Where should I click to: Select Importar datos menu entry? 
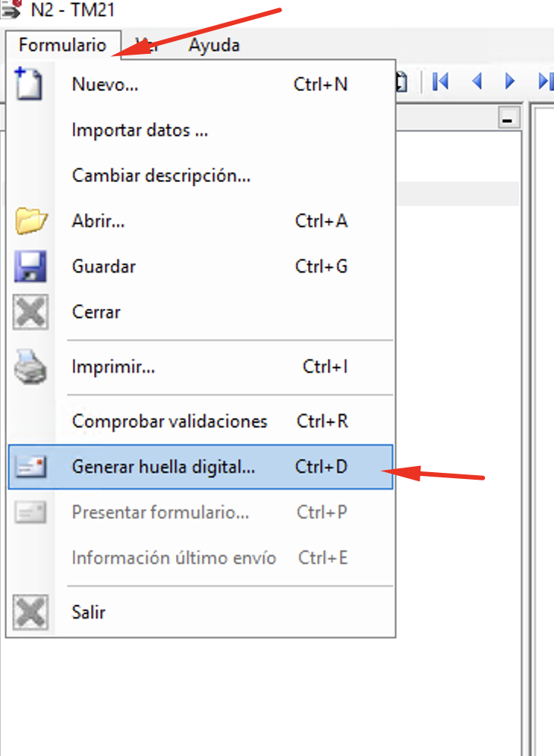click(140, 130)
